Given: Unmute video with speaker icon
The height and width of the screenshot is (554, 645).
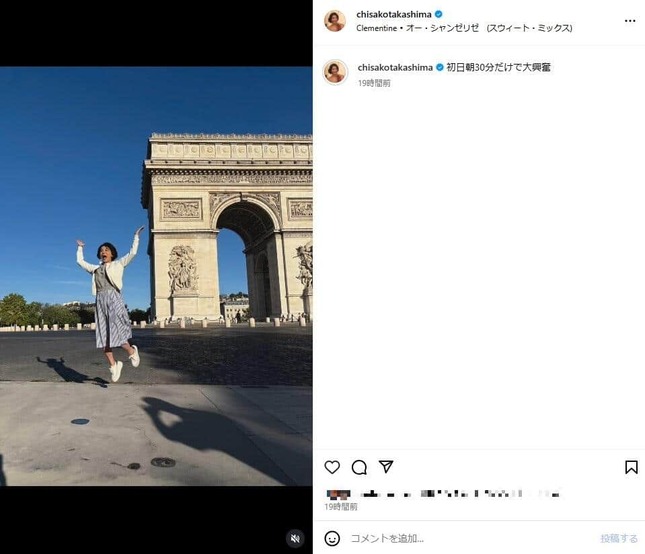Looking at the screenshot, I should [x=295, y=538].
